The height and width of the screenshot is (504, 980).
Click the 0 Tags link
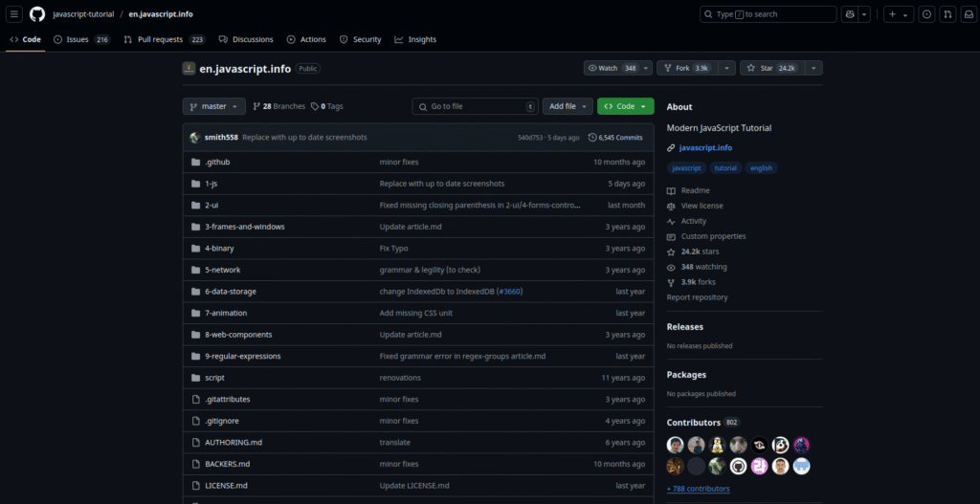(x=327, y=106)
